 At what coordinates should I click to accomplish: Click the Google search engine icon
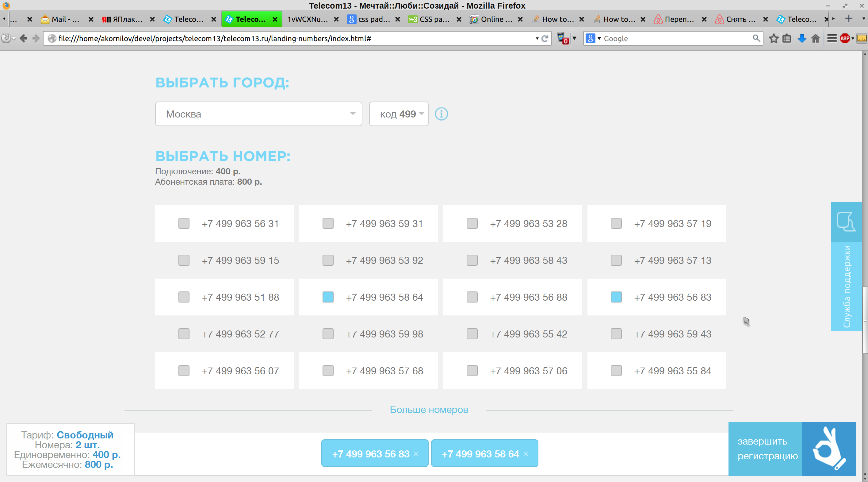pyautogui.click(x=590, y=38)
